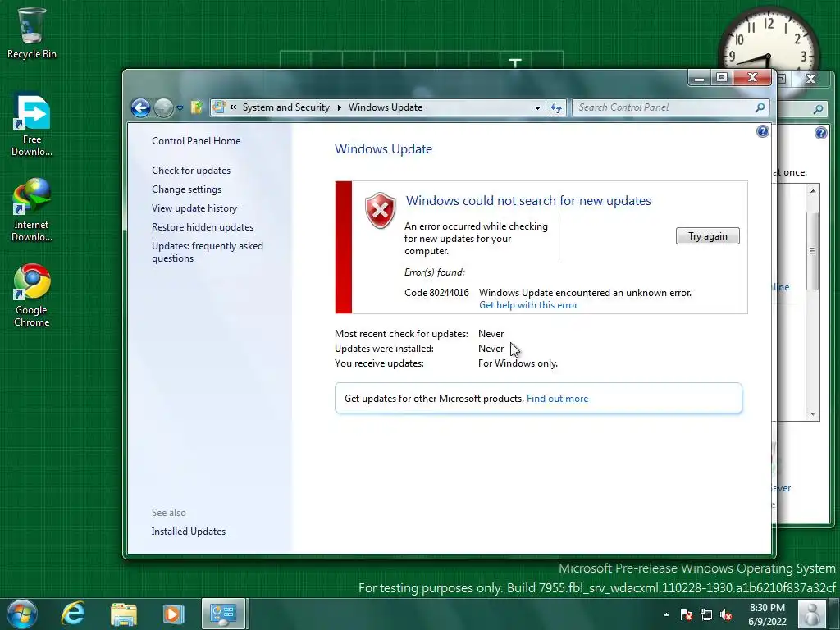Image resolution: width=840 pixels, height=630 pixels.
Task: Select System and Security breadcrumb
Action: pos(286,107)
